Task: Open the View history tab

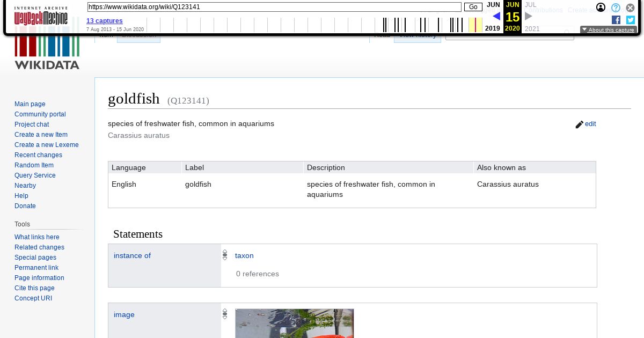Action: [x=418, y=35]
